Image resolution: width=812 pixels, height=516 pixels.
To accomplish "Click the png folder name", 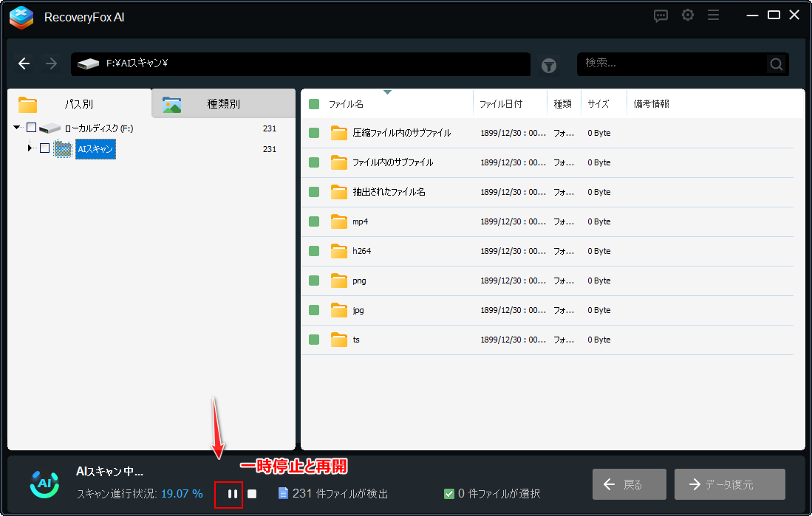I will coord(359,281).
